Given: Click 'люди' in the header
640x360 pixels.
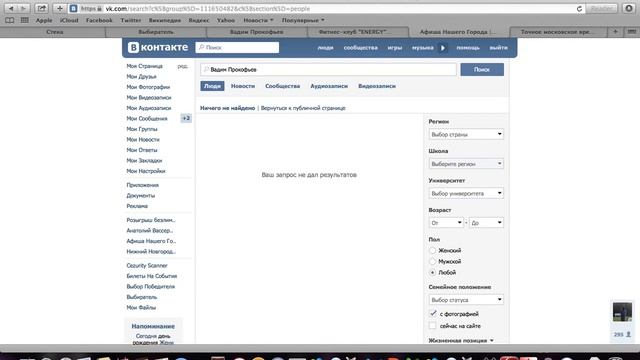Looking at the screenshot, I should click(x=325, y=48).
